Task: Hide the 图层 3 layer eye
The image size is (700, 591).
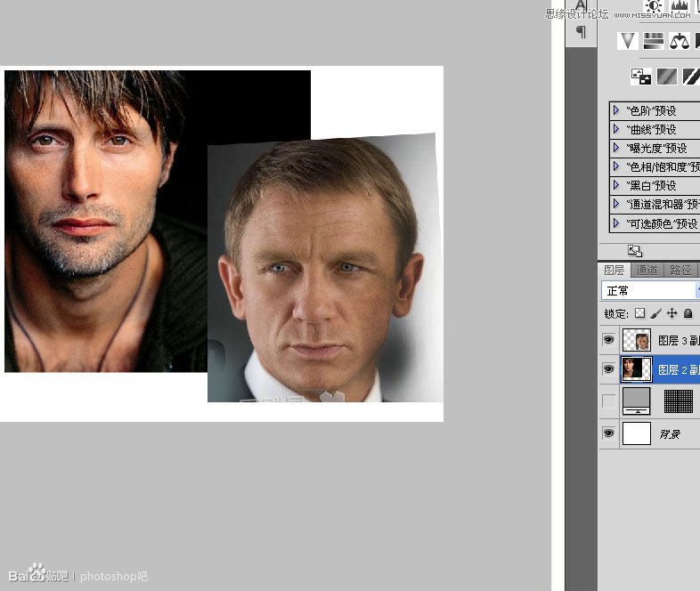Action: coord(608,340)
